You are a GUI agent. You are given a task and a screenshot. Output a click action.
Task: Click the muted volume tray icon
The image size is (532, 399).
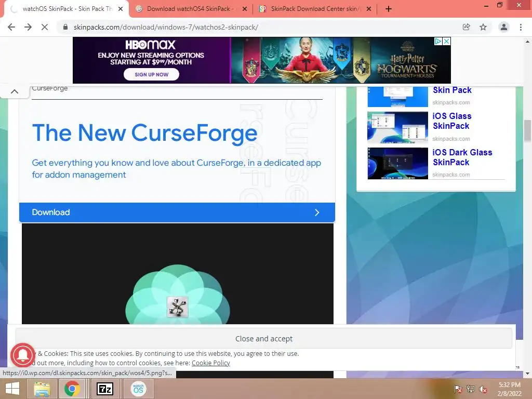pos(483,389)
